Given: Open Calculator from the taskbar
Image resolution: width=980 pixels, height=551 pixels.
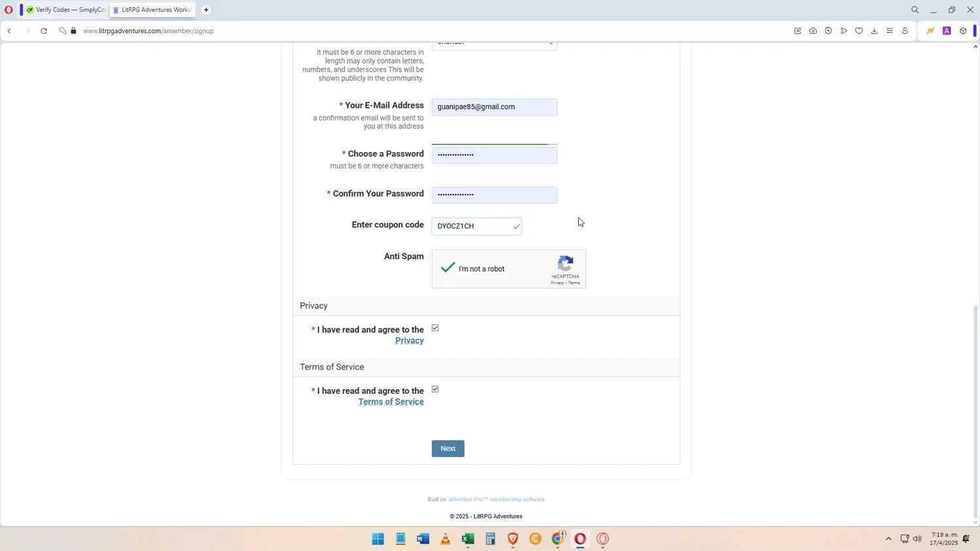Looking at the screenshot, I should (490, 539).
